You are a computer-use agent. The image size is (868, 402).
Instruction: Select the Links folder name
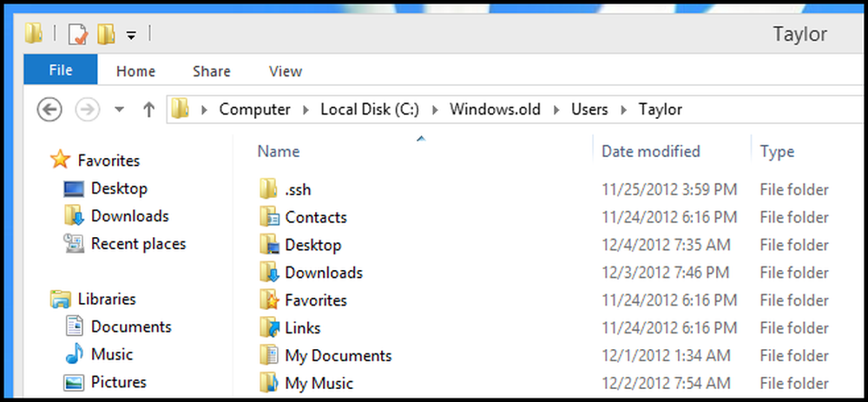303,328
